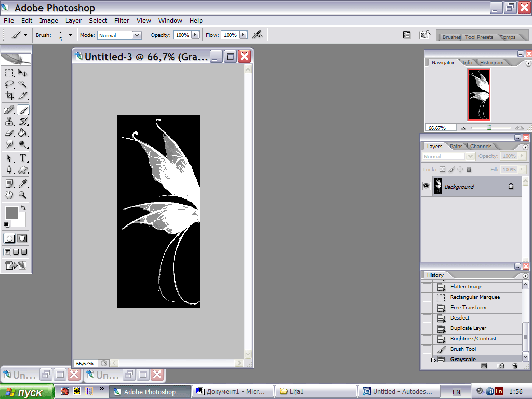Viewport: 532px width, 399px height.
Task: Pick the Type tool
Action: (x=23, y=158)
